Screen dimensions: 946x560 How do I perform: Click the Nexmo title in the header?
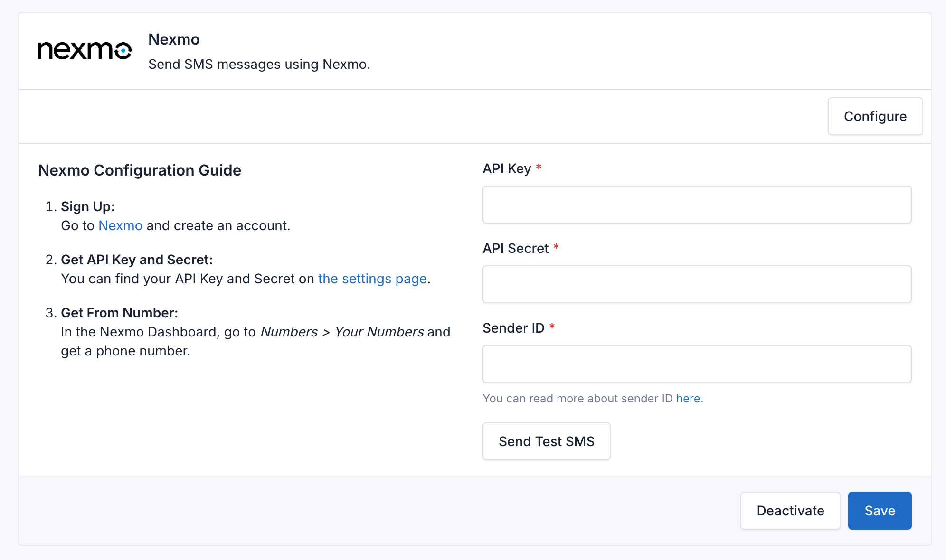click(x=174, y=39)
